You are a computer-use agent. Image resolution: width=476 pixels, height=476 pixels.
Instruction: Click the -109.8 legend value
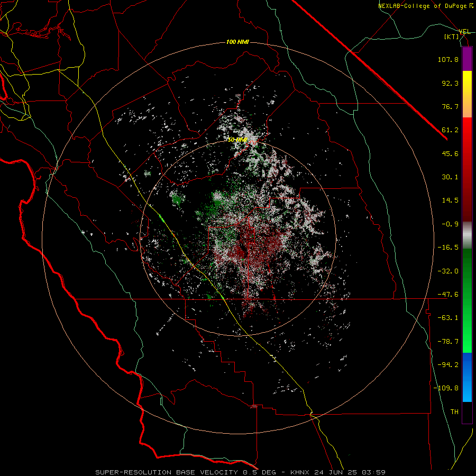pos(446,388)
